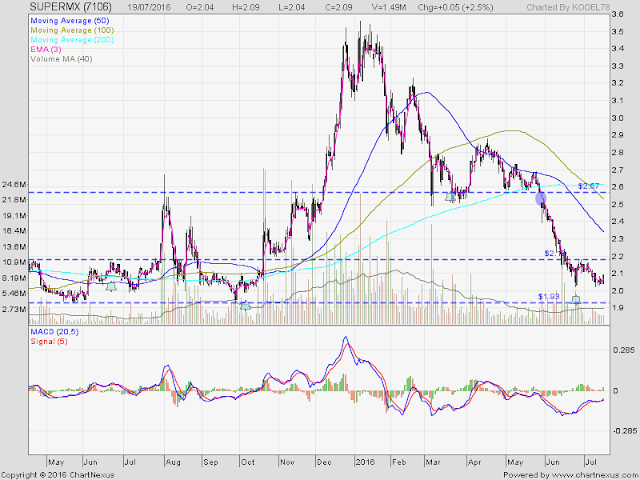
Task: Click the Mar month label on time axis
Action: pos(433,462)
